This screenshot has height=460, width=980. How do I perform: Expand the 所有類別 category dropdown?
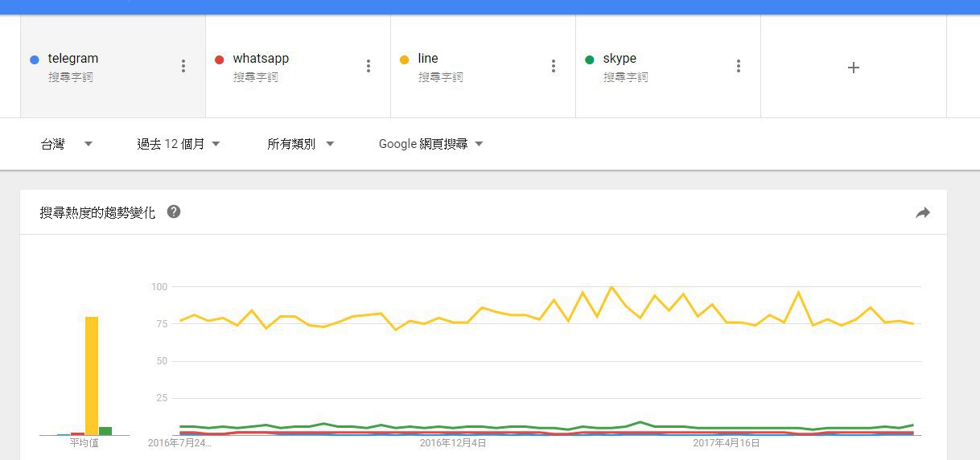click(300, 144)
